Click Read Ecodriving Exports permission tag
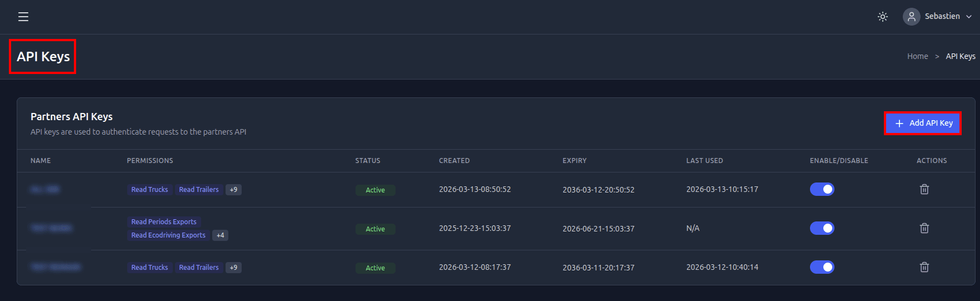The width and height of the screenshot is (980, 301). coord(168,235)
